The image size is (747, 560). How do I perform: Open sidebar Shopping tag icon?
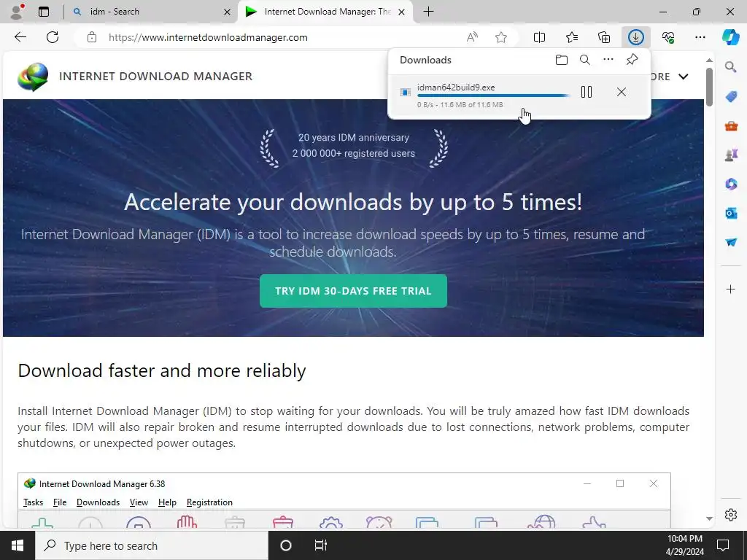(731, 97)
